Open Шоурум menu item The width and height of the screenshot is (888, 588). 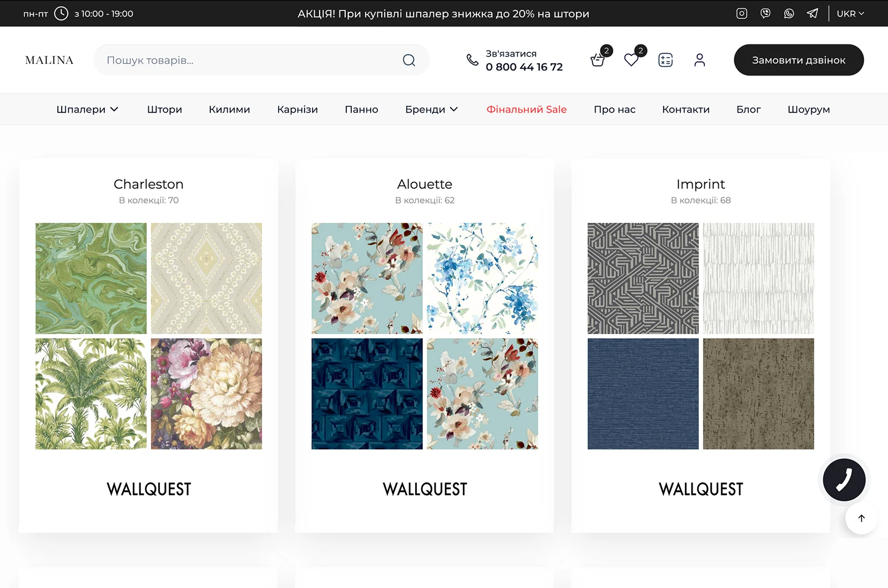point(809,109)
